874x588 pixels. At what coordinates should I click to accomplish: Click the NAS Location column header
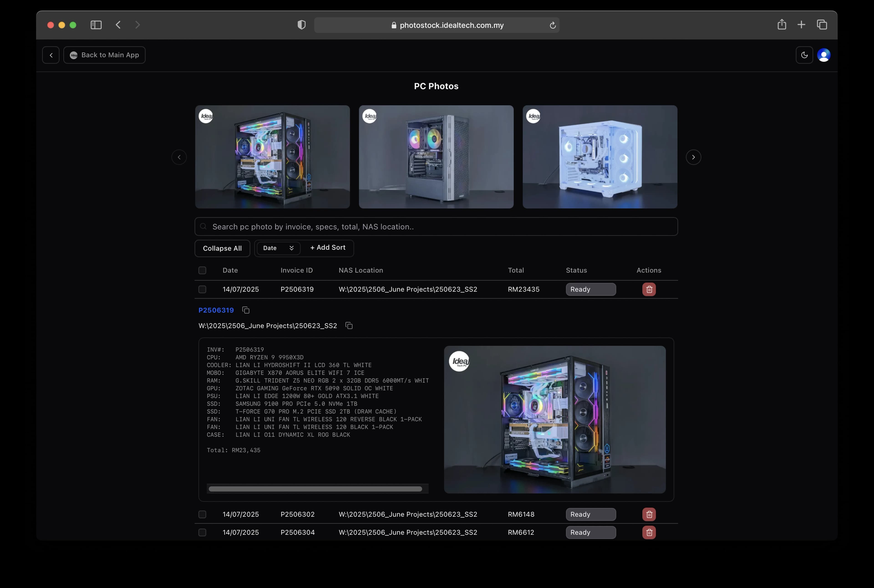[x=361, y=270]
